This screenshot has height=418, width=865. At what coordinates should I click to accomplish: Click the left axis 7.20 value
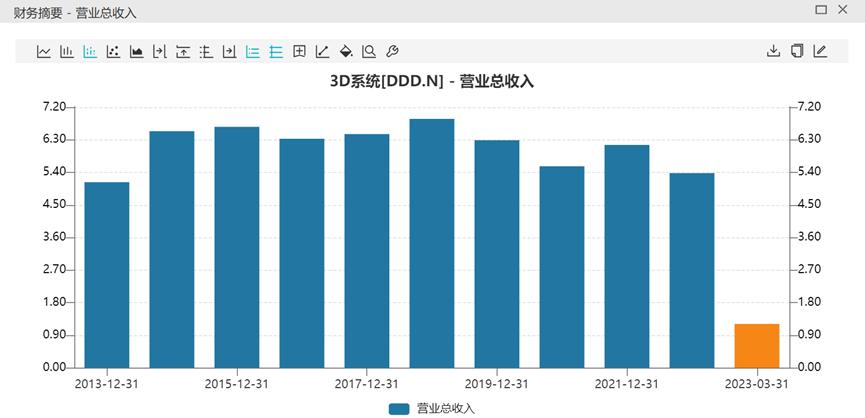point(54,106)
